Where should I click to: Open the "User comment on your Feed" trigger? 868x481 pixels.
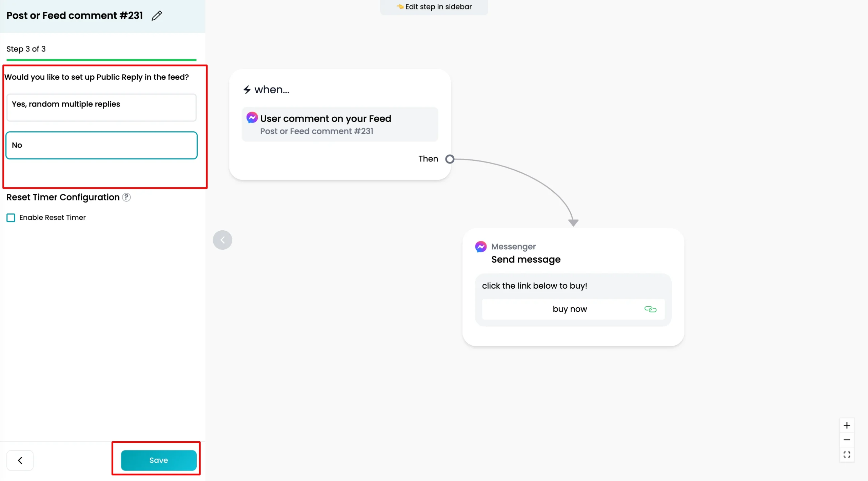click(340, 124)
